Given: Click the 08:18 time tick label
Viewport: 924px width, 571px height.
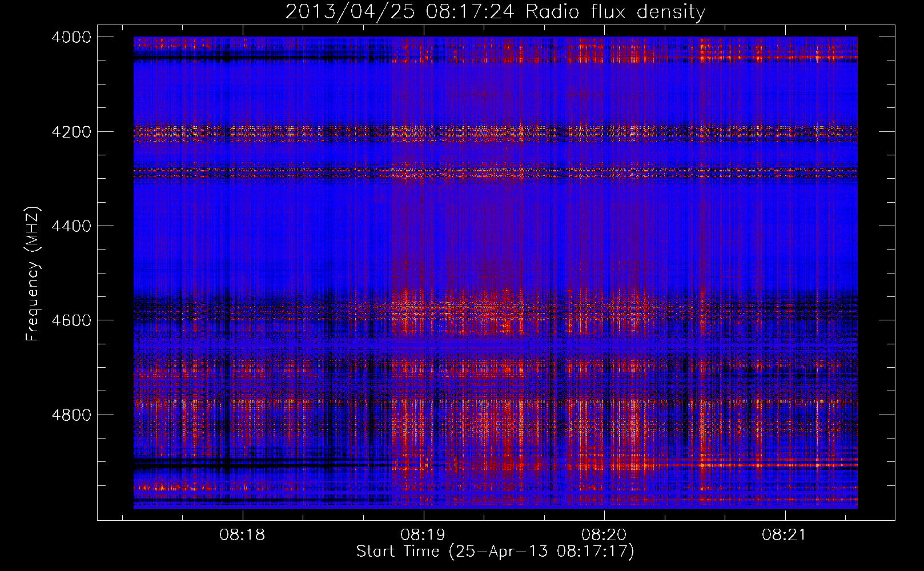Looking at the screenshot, I should pos(242,535).
